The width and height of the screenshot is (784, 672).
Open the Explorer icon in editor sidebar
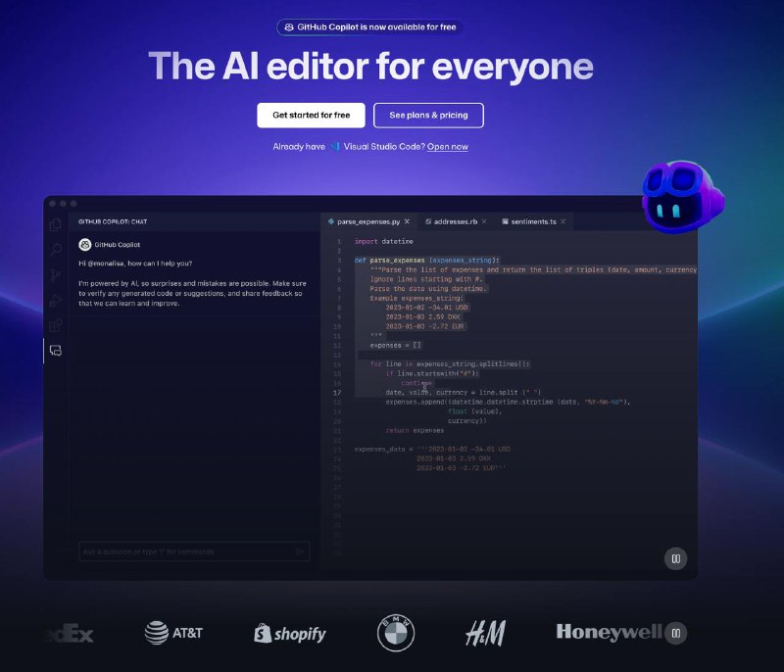click(56, 224)
